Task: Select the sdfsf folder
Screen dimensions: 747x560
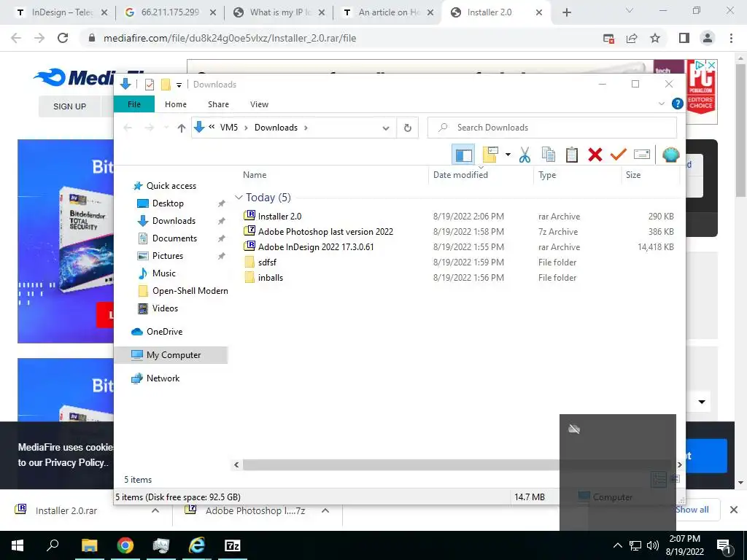Action: (x=267, y=262)
